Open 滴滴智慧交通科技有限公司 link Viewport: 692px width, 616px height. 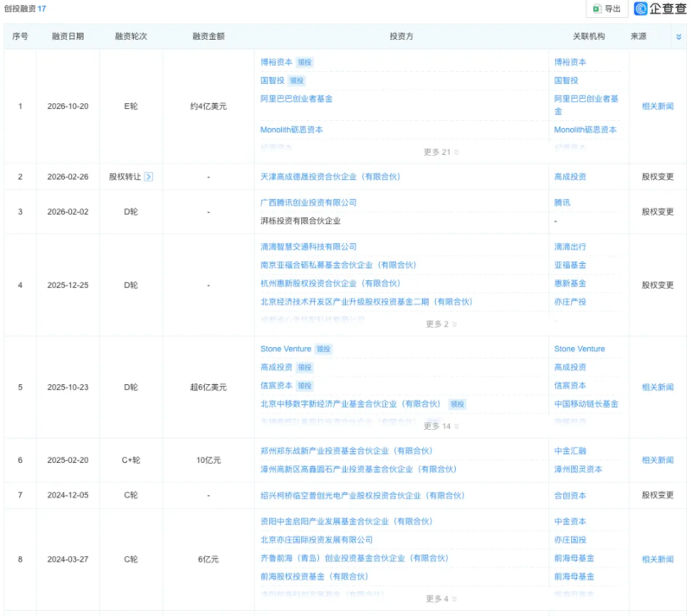coord(309,247)
